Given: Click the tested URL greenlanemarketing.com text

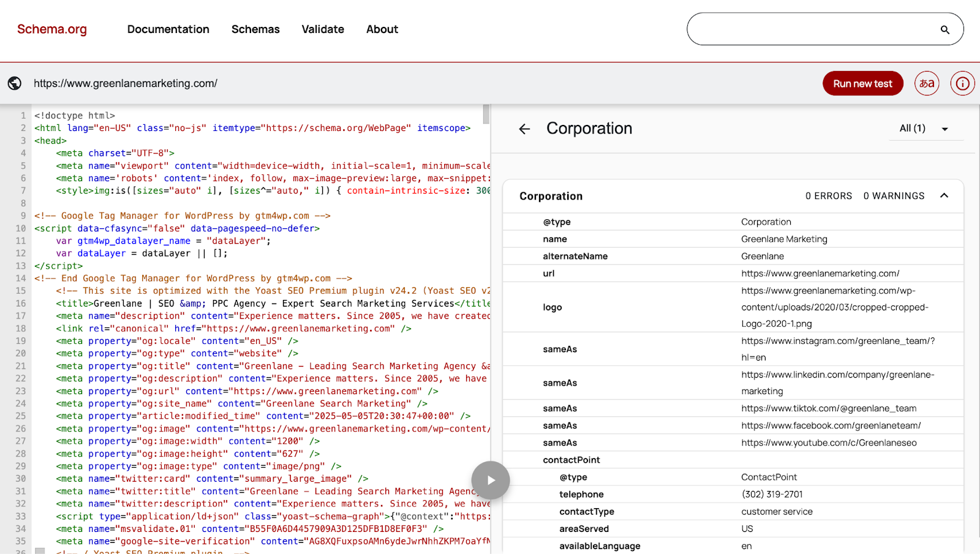Looking at the screenshot, I should coord(126,83).
